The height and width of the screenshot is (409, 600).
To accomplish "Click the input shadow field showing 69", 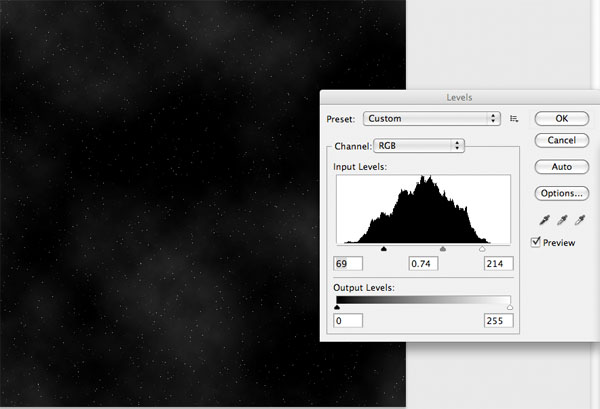I will (348, 264).
